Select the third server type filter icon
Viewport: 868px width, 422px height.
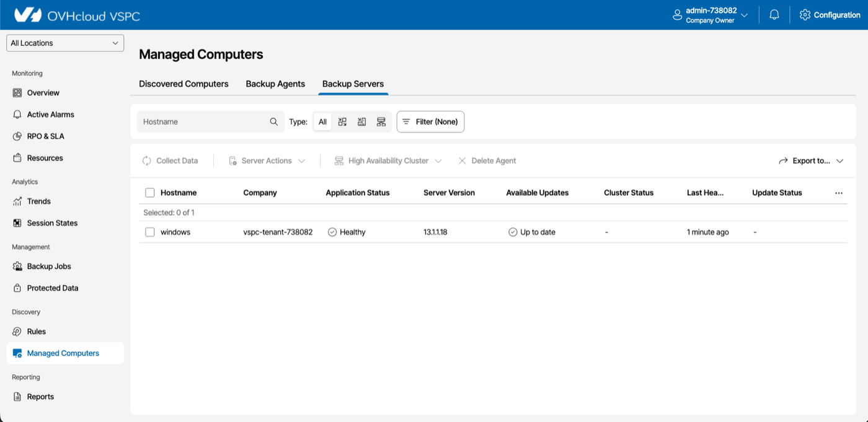(x=381, y=121)
